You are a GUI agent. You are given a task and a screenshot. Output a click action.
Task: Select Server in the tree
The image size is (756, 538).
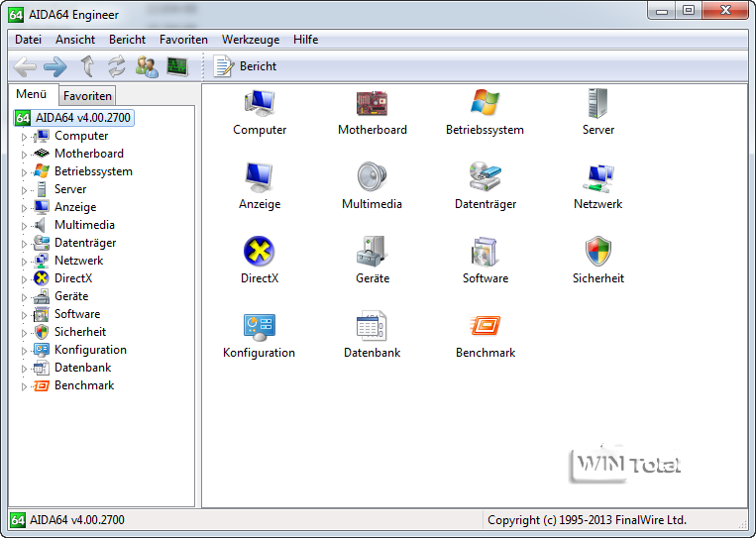click(x=70, y=189)
